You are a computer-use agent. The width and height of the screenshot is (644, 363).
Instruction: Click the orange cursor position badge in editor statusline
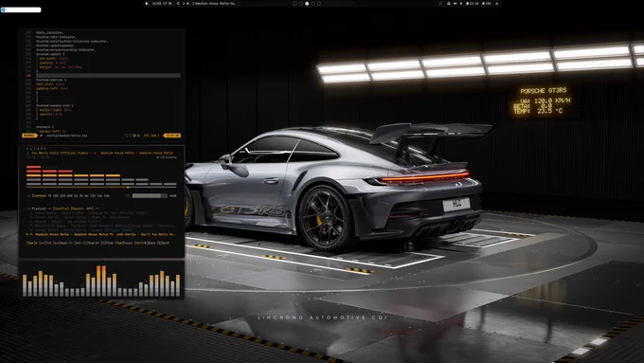coord(171,136)
